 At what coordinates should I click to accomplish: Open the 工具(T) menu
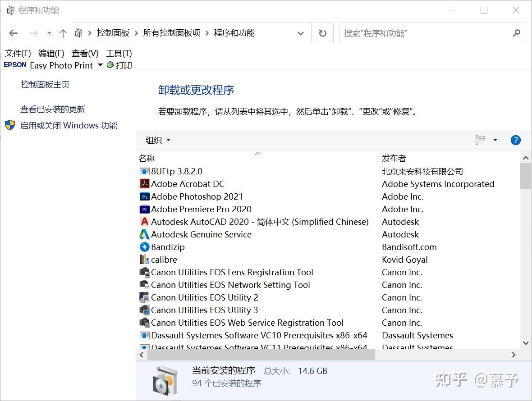tap(119, 53)
